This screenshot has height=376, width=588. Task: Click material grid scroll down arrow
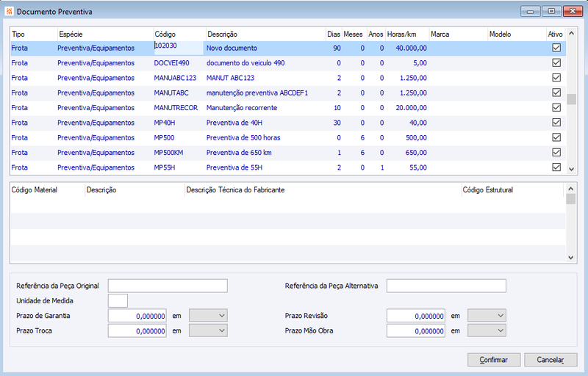click(x=571, y=258)
